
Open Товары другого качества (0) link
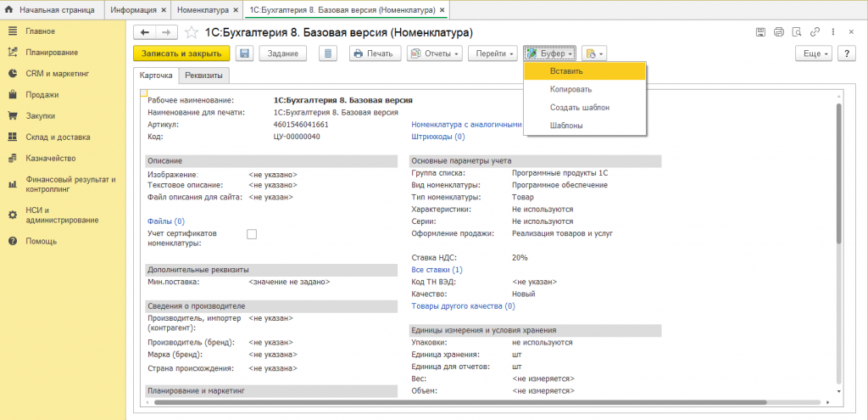pos(463,305)
